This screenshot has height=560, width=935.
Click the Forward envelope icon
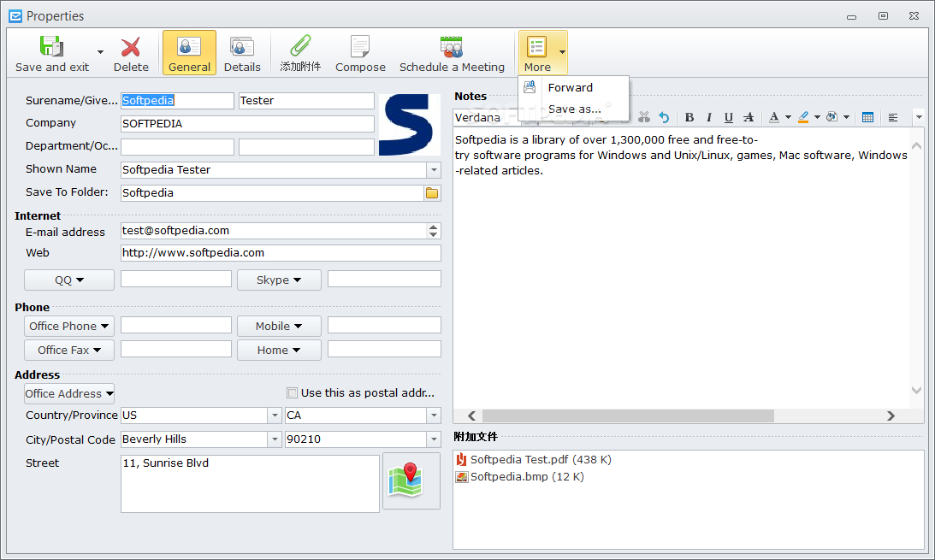click(530, 87)
